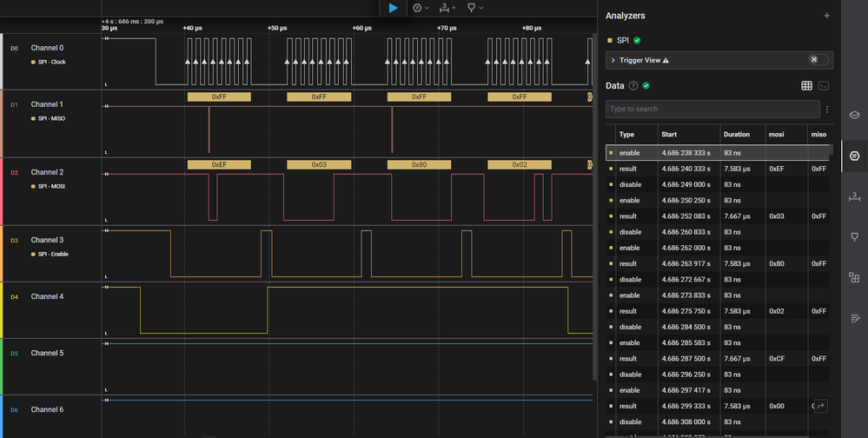Start capture with the blue play button
Image resolution: width=868 pixels, height=438 pixels.
[393, 8]
